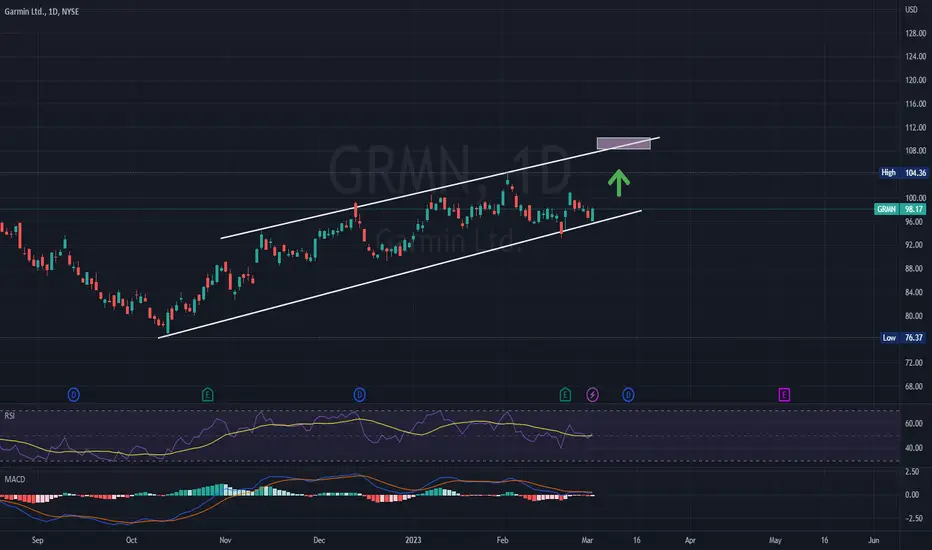
Task: Click the RSI 40.00 scale label
Action: [914, 448]
